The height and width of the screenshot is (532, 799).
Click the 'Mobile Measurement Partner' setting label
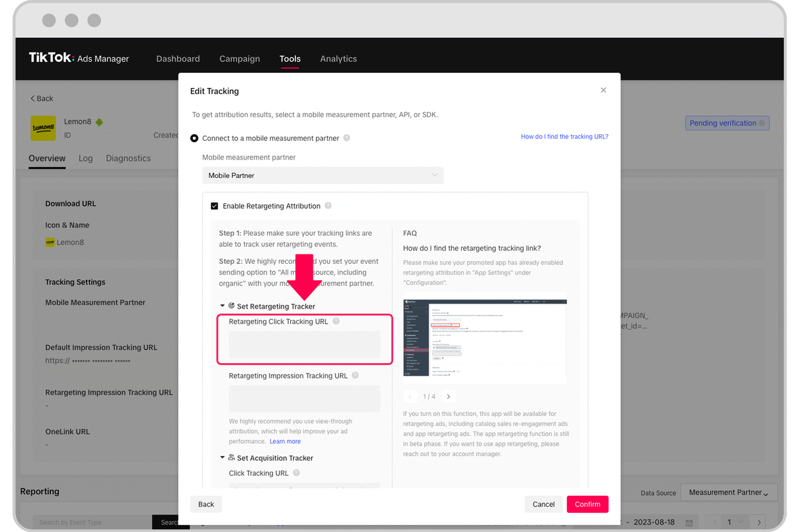click(x=96, y=302)
